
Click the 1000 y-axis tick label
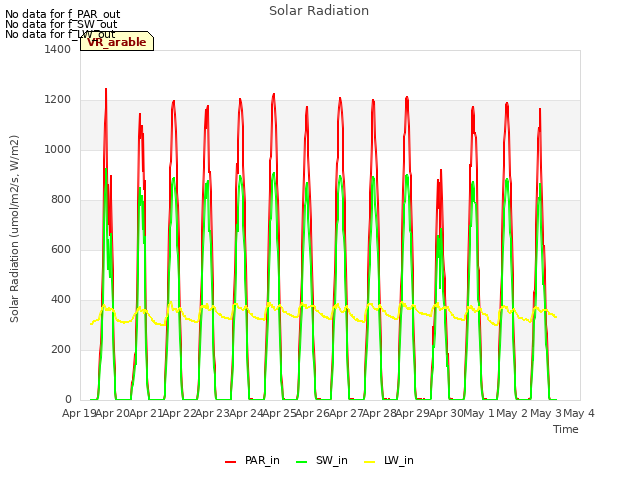point(58,150)
